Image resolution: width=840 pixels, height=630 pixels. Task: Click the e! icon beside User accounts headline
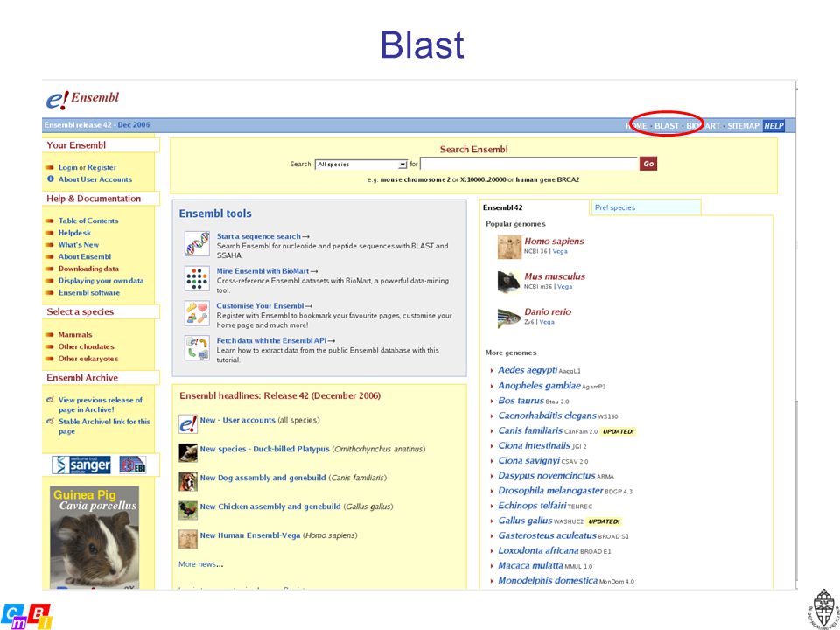coord(188,423)
